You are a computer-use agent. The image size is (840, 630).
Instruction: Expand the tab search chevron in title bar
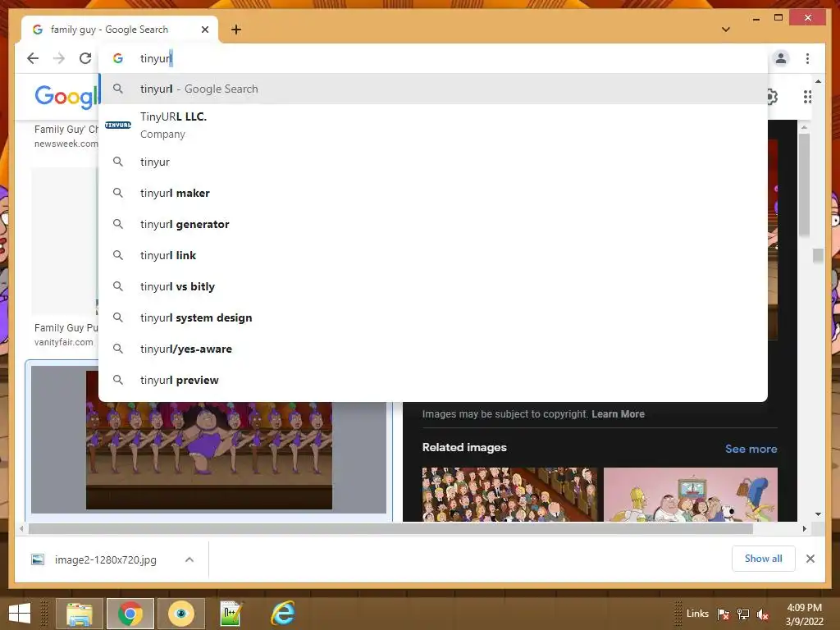(x=725, y=30)
